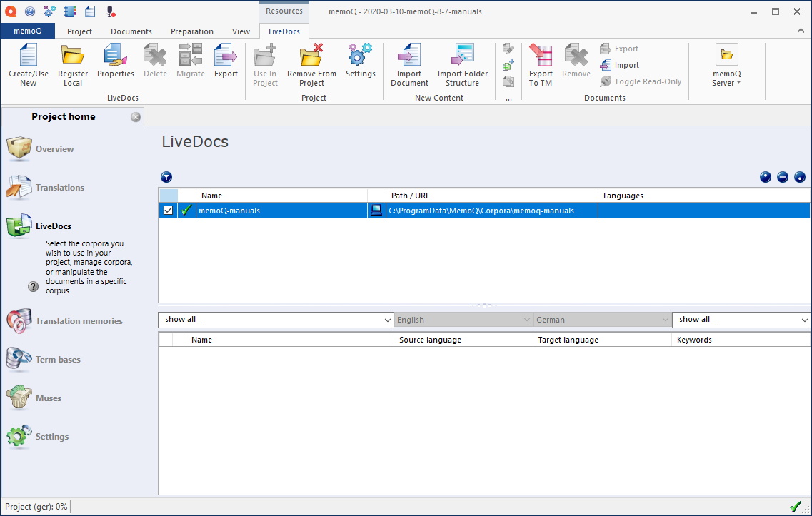
Task: Open the filter funnel icon above corpus list
Action: coord(166,177)
